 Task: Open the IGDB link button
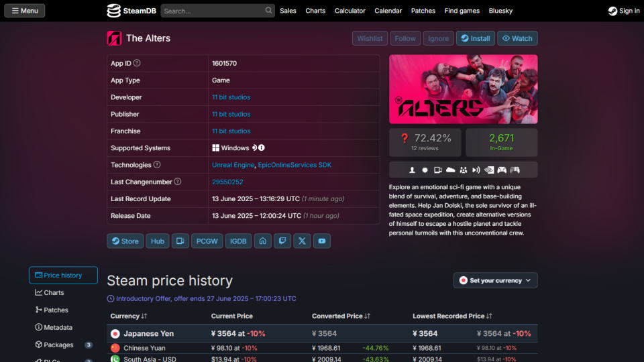pos(238,241)
